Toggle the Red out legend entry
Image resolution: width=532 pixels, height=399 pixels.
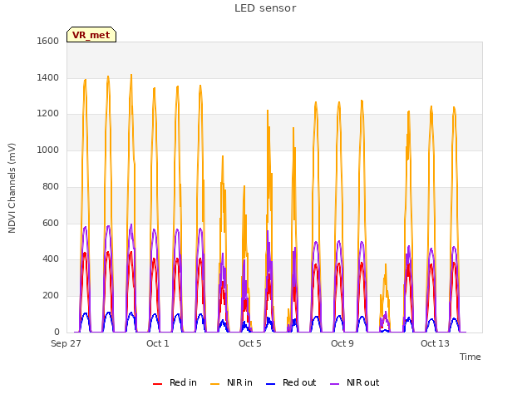(x=291, y=382)
